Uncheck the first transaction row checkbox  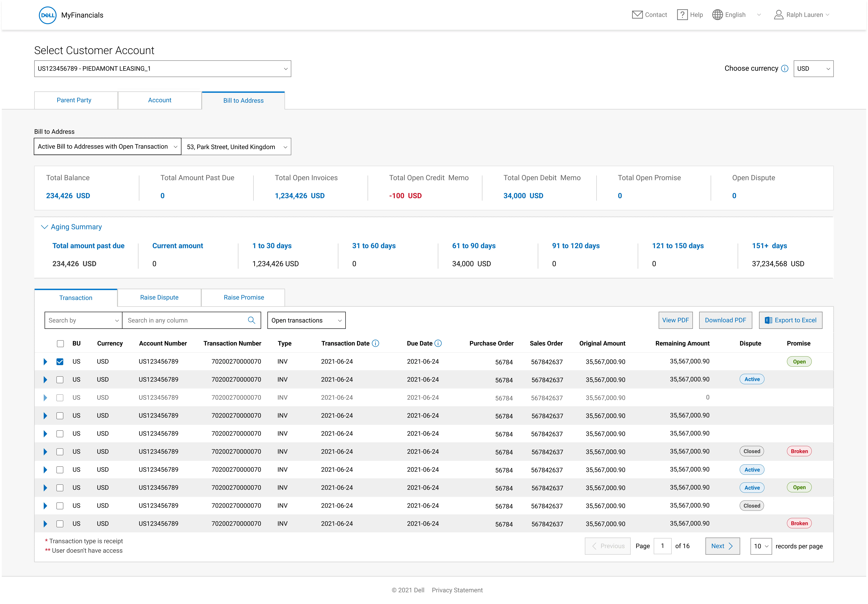tap(60, 362)
